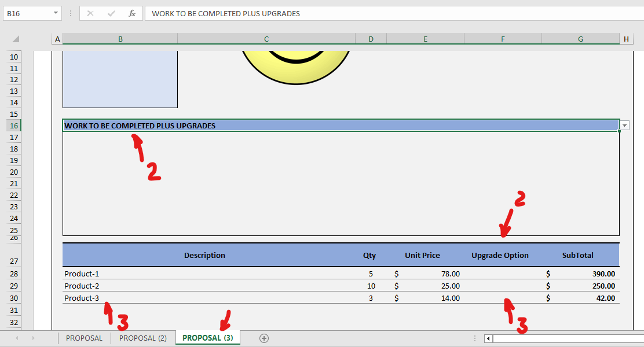Select row 27 header
644x347 pixels.
(x=14, y=255)
